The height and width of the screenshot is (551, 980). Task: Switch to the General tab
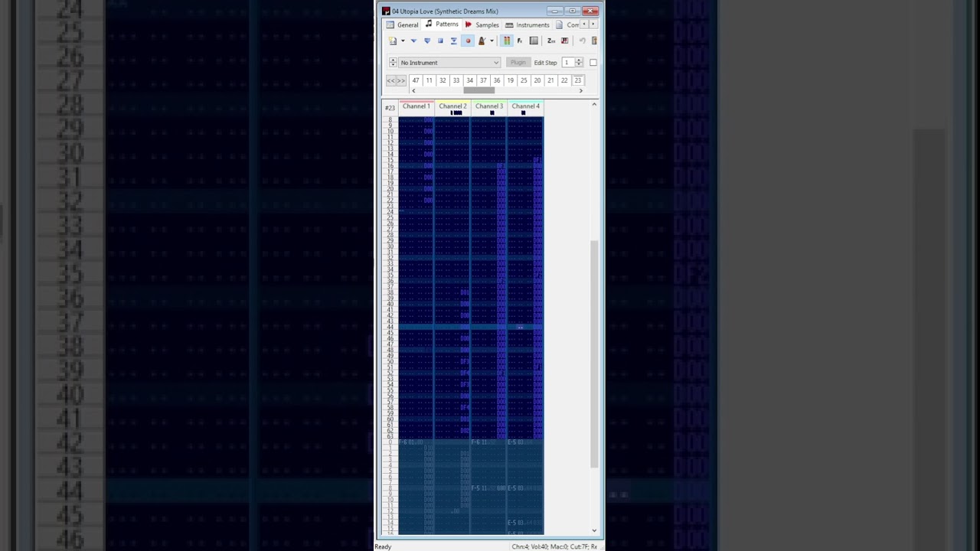[403, 24]
